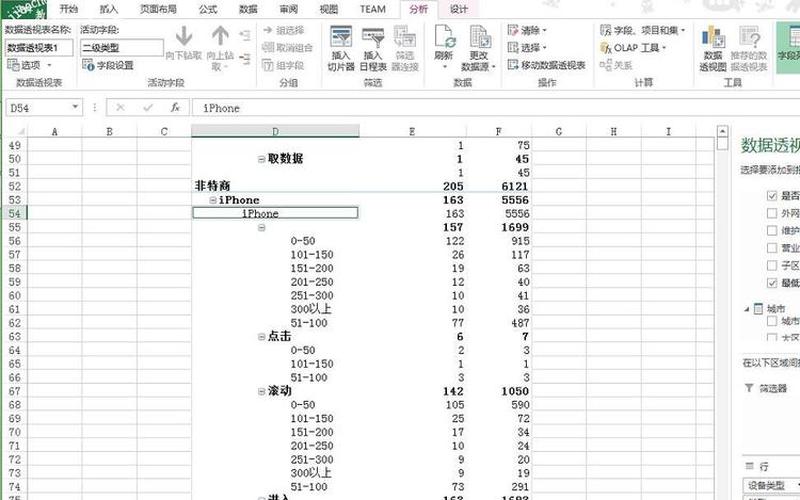Click the vertical scrollbar up arrow
The width and height of the screenshot is (800, 500).
[x=722, y=132]
